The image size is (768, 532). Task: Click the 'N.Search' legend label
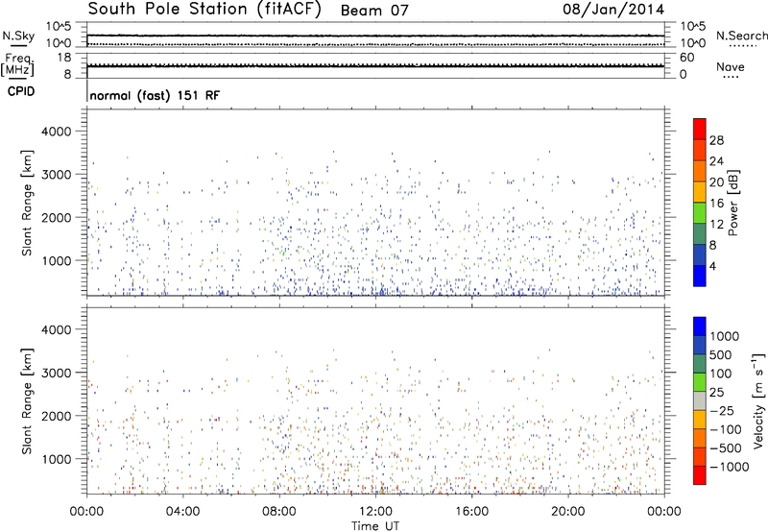coord(741,36)
